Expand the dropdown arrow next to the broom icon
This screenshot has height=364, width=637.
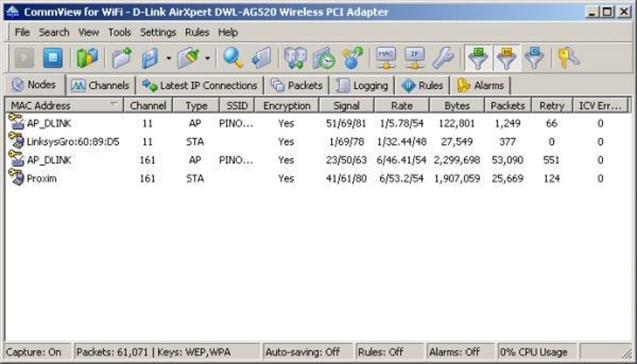coord(207,58)
